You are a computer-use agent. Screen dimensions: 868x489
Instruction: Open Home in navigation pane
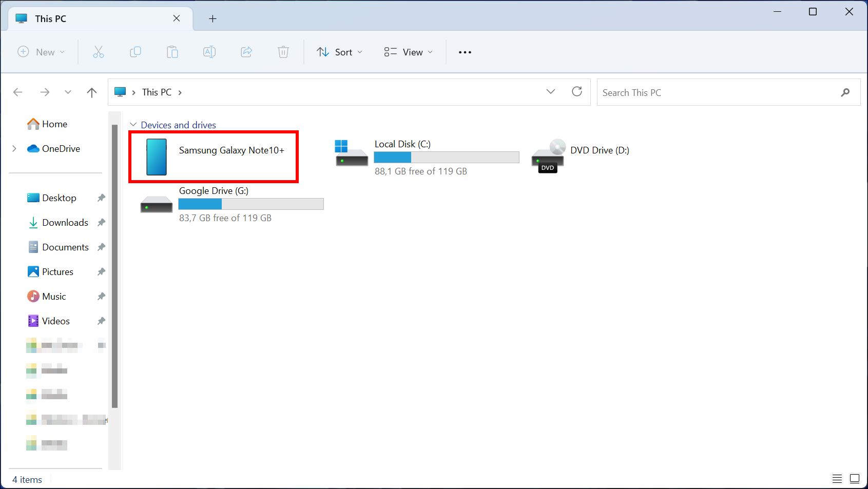point(47,124)
